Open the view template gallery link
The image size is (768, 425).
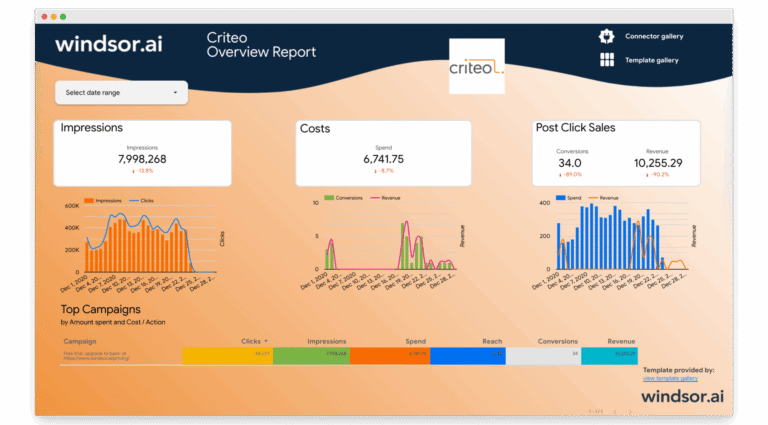click(670, 378)
